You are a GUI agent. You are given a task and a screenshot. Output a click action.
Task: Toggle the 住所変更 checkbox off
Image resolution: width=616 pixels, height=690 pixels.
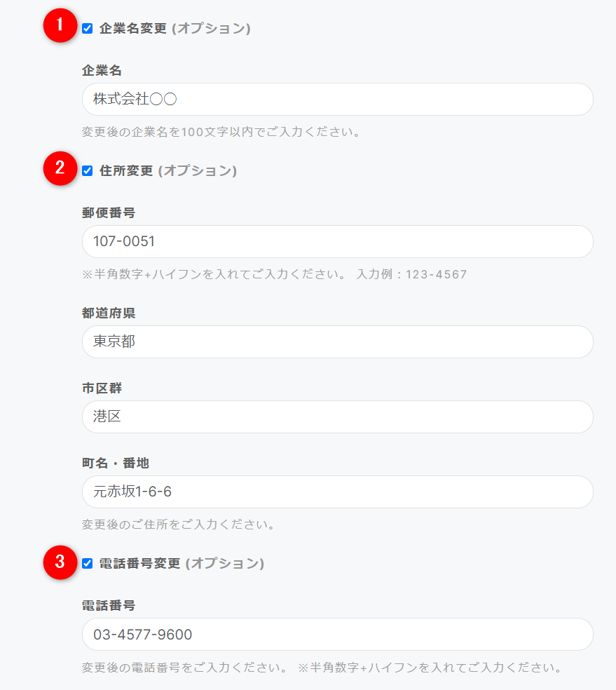pos(88,170)
